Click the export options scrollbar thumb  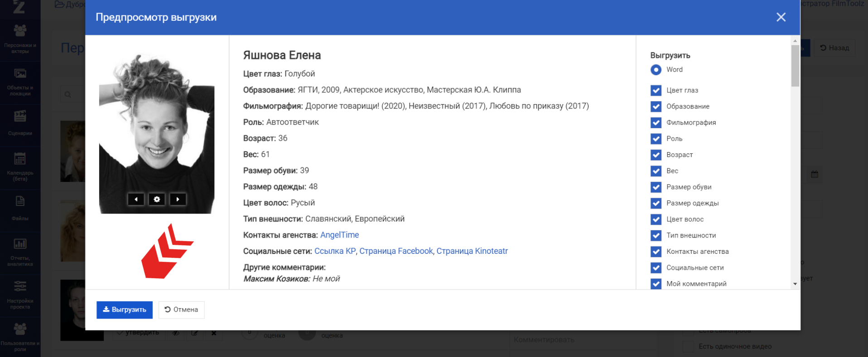click(795, 66)
